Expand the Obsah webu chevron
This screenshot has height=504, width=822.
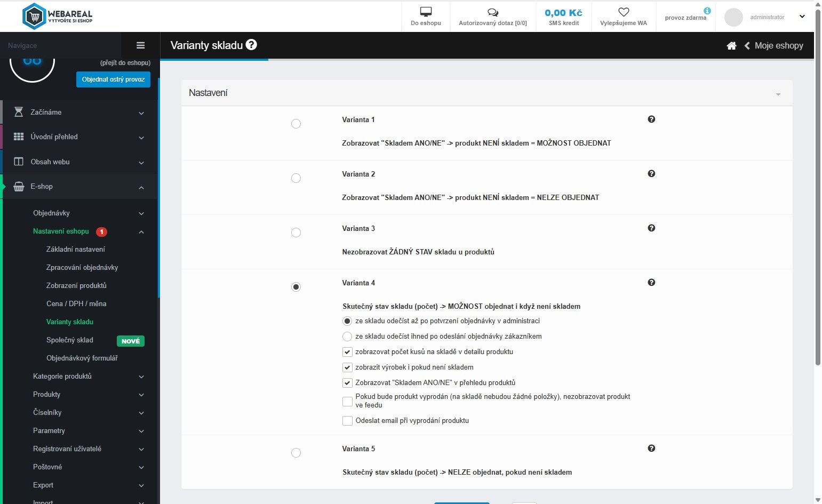pos(141,163)
